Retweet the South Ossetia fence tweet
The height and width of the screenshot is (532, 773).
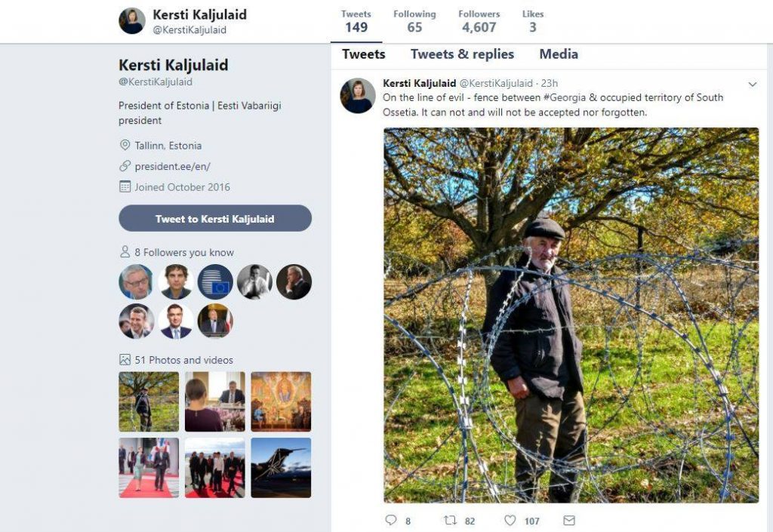(450, 520)
